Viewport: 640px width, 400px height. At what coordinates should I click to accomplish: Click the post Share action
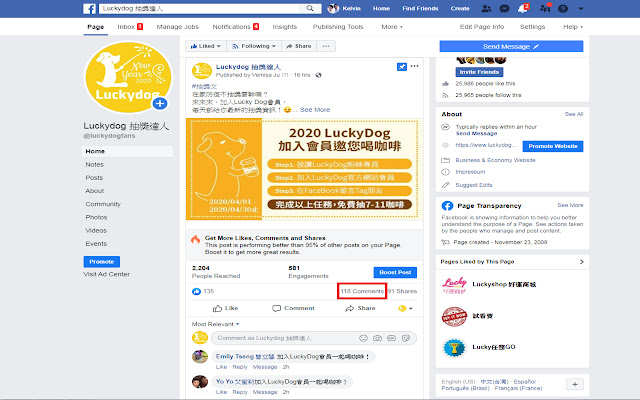coord(360,308)
